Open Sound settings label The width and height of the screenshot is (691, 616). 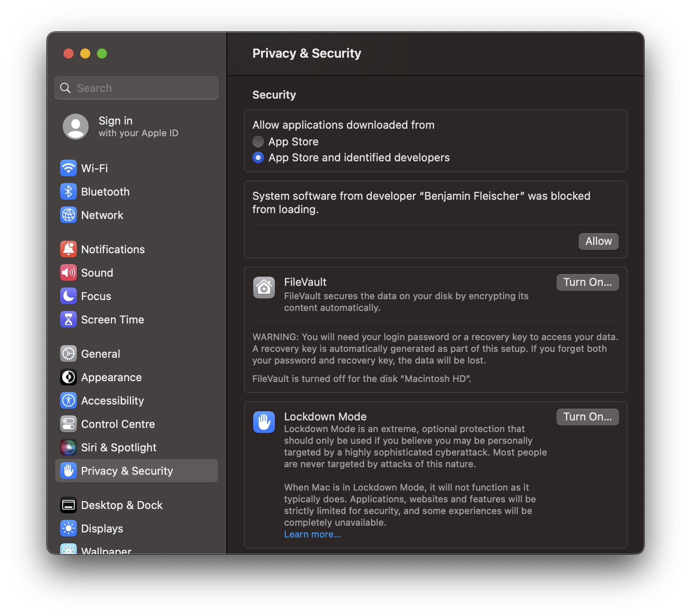tap(97, 273)
